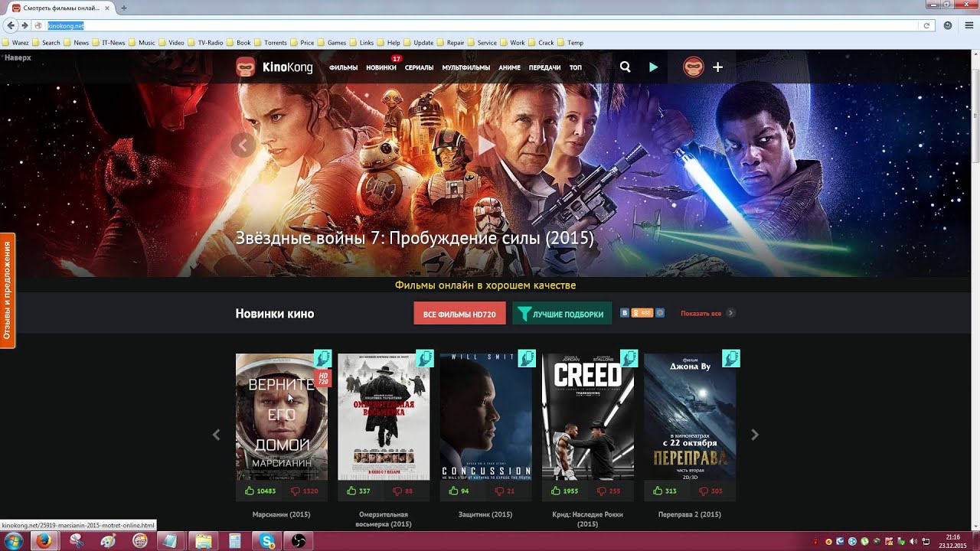Play the Звёздные войны 7 banner

click(487, 145)
